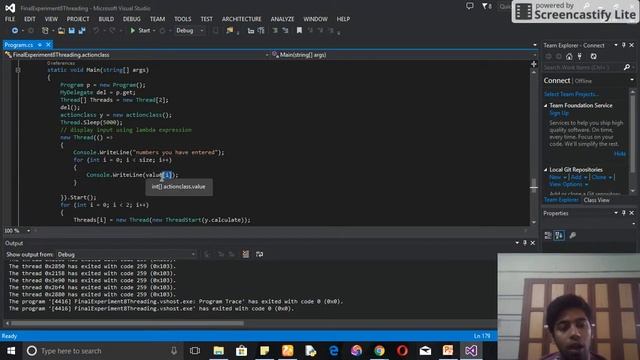Click the New Project toolbar icon
The height and width of the screenshot is (360, 640).
[45, 31]
